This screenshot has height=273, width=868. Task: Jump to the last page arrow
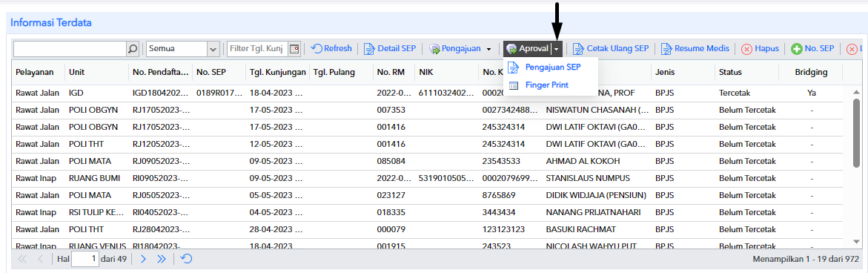coord(161,259)
